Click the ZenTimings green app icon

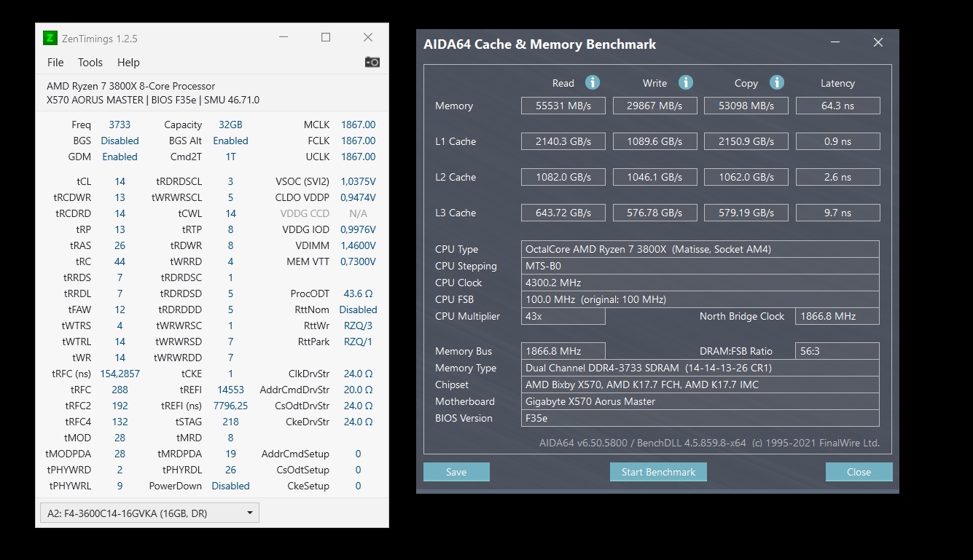pos(50,38)
